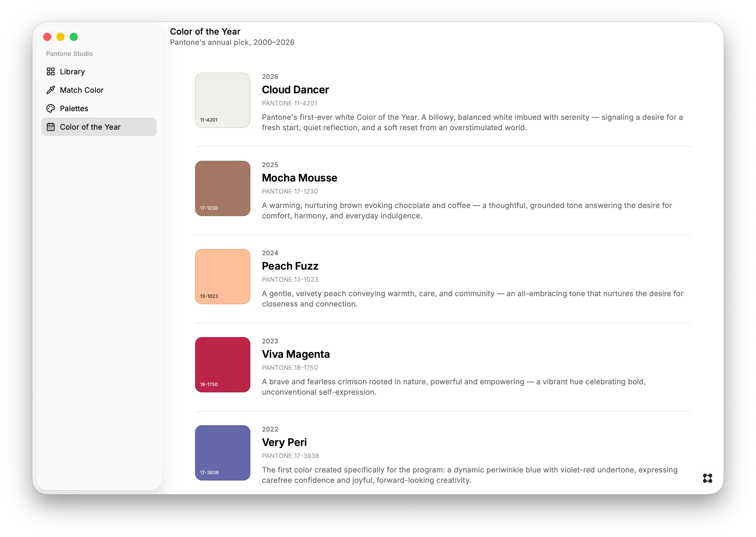Click the Pantone Studio sidebar header

click(69, 54)
